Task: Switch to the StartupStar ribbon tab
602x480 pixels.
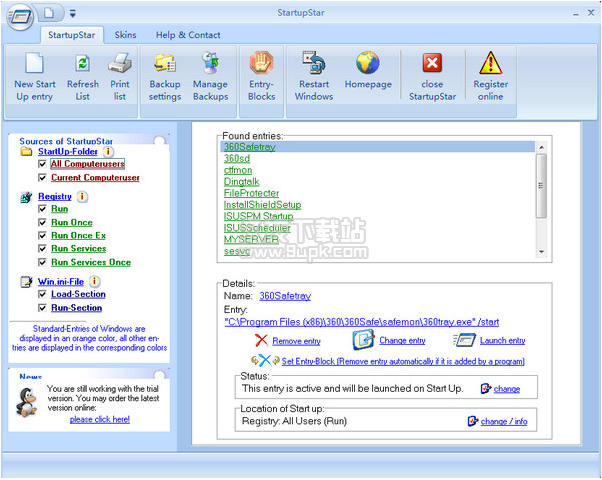Action: pos(71,35)
